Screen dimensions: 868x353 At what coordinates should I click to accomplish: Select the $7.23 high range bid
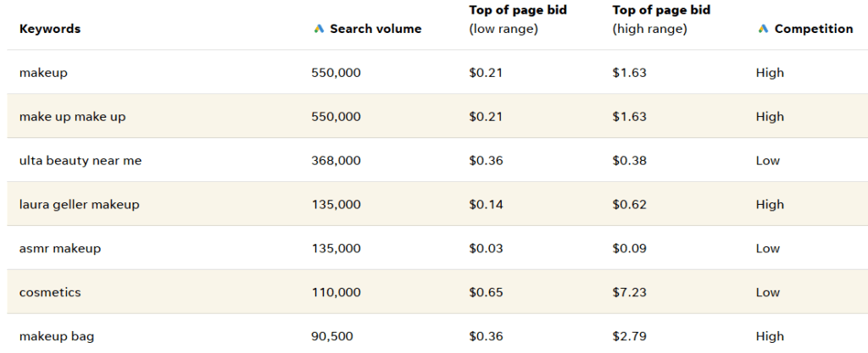click(629, 293)
